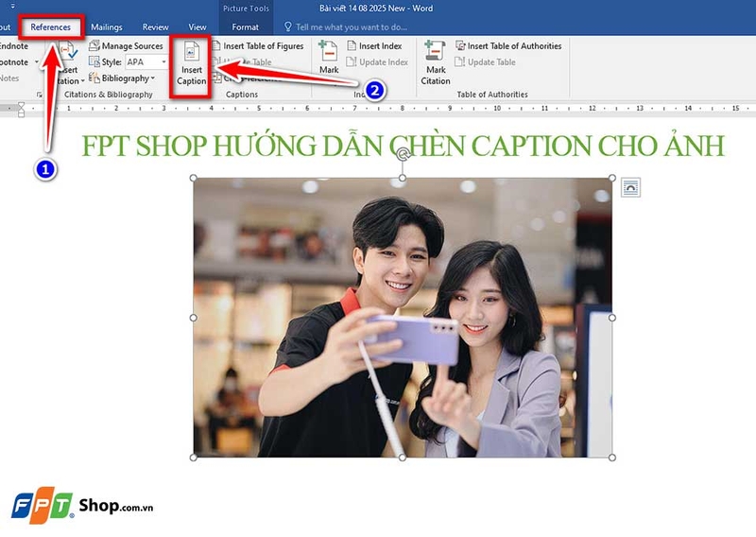Open the Review tab
Viewport: 756px width, 537px height.
(155, 27)
